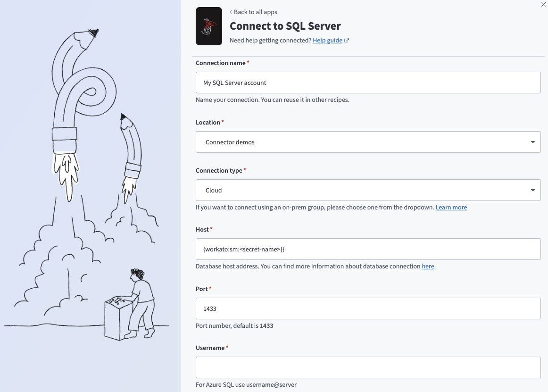Viewport: 548px width, 392px height.
Task: Focus the empty Username field
Action: click(368, 367)
